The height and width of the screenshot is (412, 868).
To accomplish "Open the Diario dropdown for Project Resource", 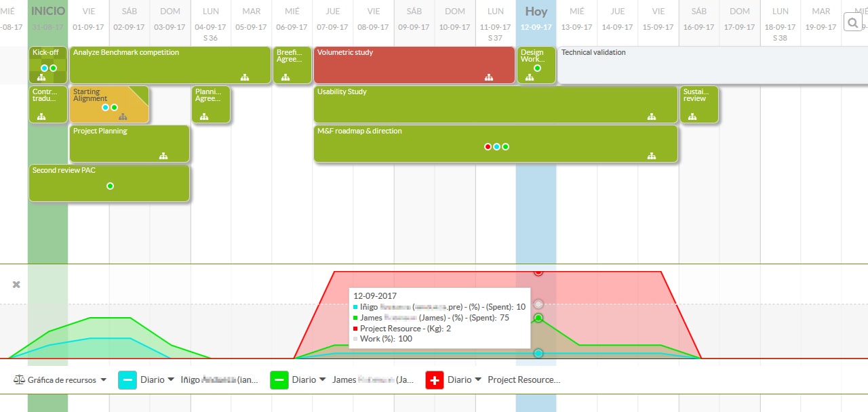I will [465, 380].
